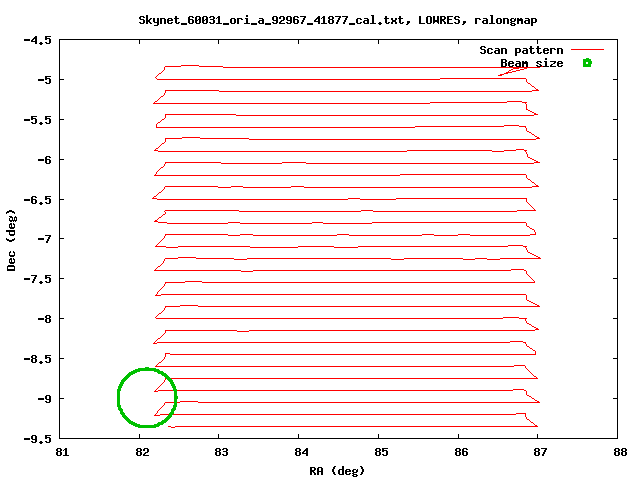Click the green beam size marker in legend
Viewport: 640px width, 480px height.
tap(587, 63)
